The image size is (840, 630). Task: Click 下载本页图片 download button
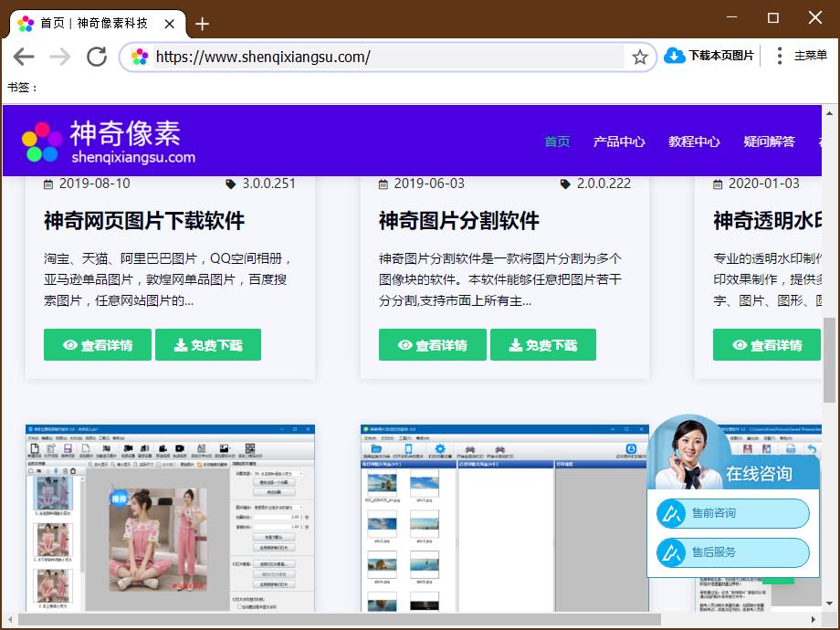click(x=709, y=55)
